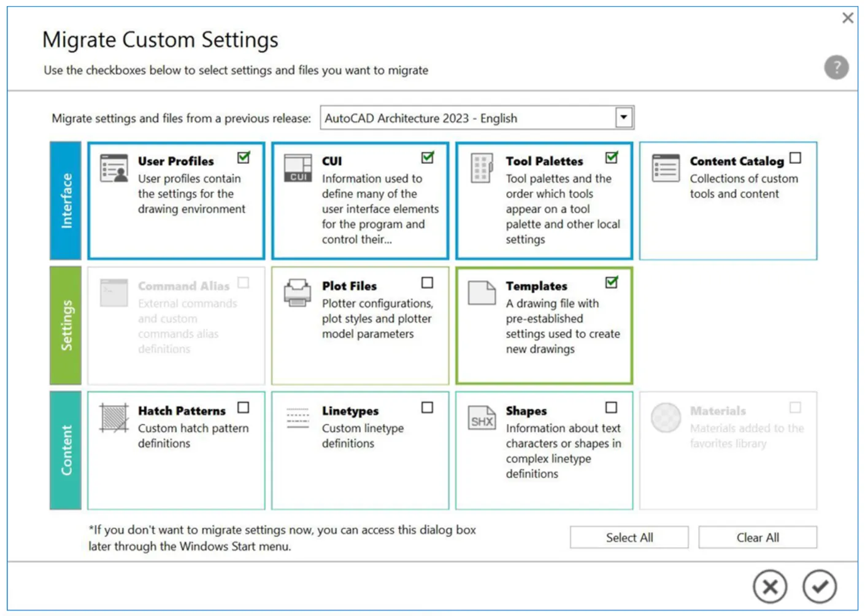865x616 pixels.
Task: Click the User Profiles icon
Action: point(114,168)
